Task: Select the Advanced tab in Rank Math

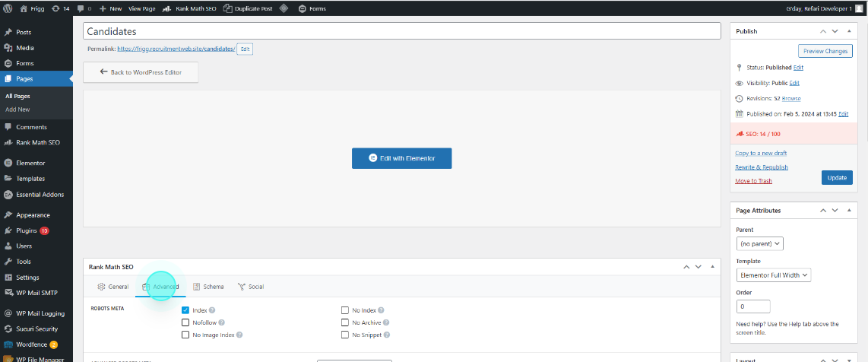Action: tap(160, 287)
